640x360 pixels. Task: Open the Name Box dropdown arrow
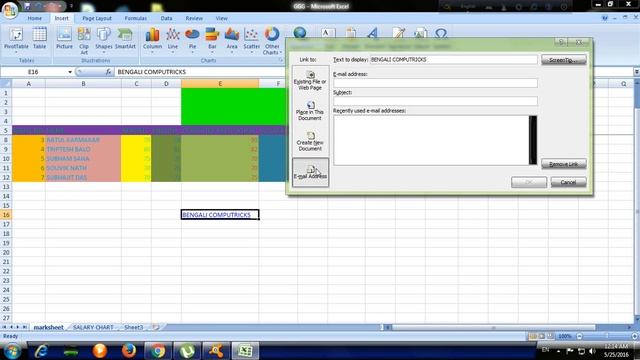(x=70, y=72)
